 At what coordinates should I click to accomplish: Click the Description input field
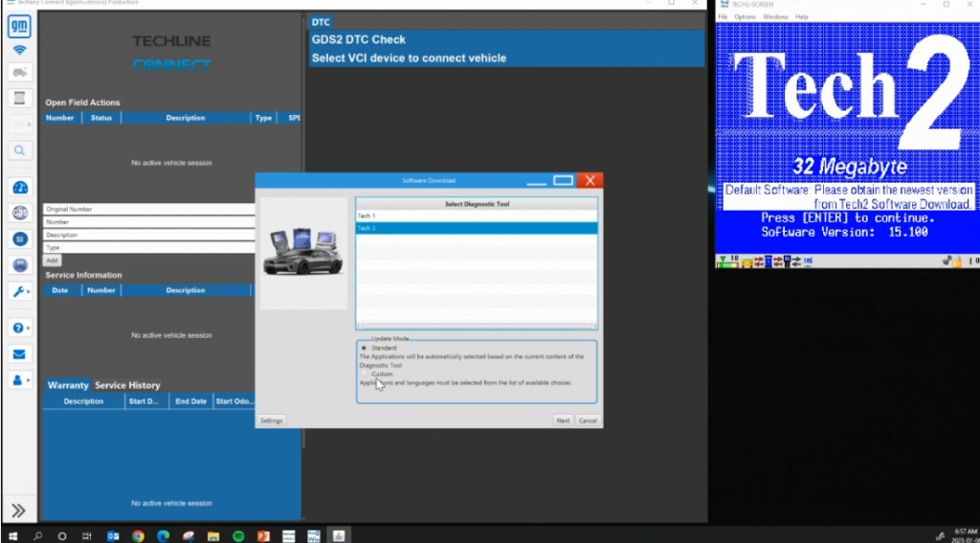tap(149, 236)
